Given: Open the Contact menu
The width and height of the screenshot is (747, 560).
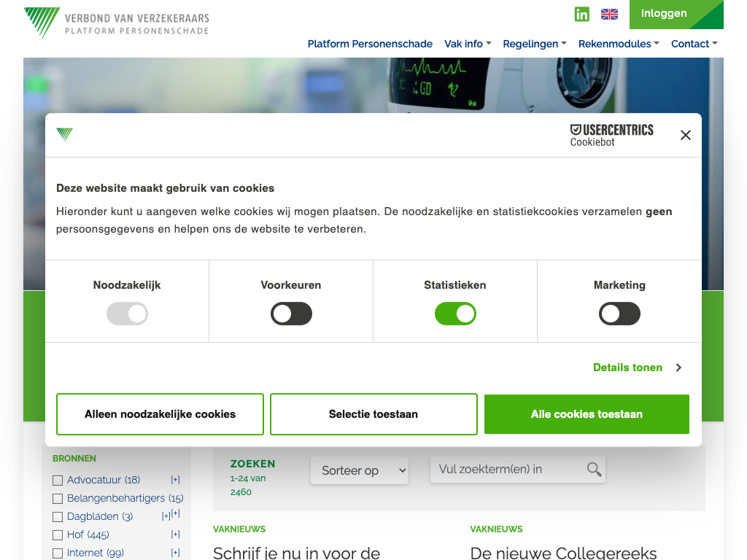Looking at the screenshot, I should 694,44.
